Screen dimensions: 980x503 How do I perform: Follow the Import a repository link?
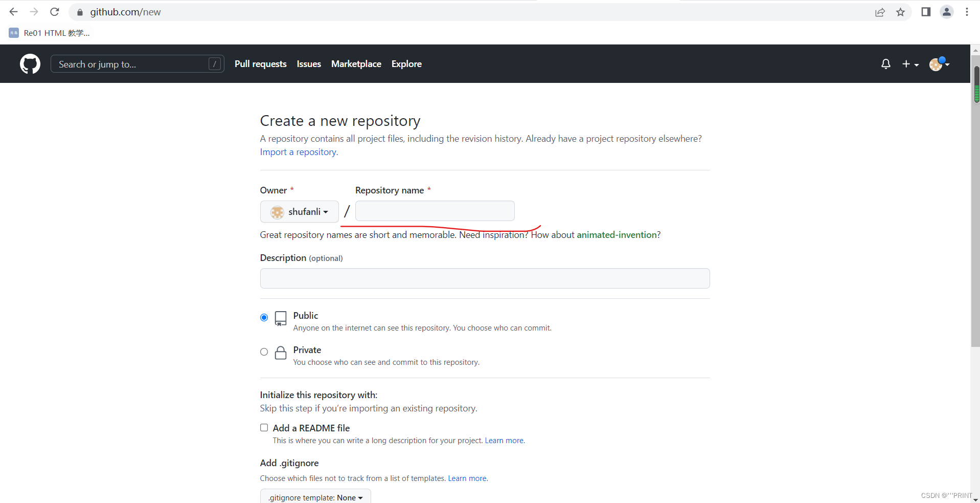[x=299, y=152]
